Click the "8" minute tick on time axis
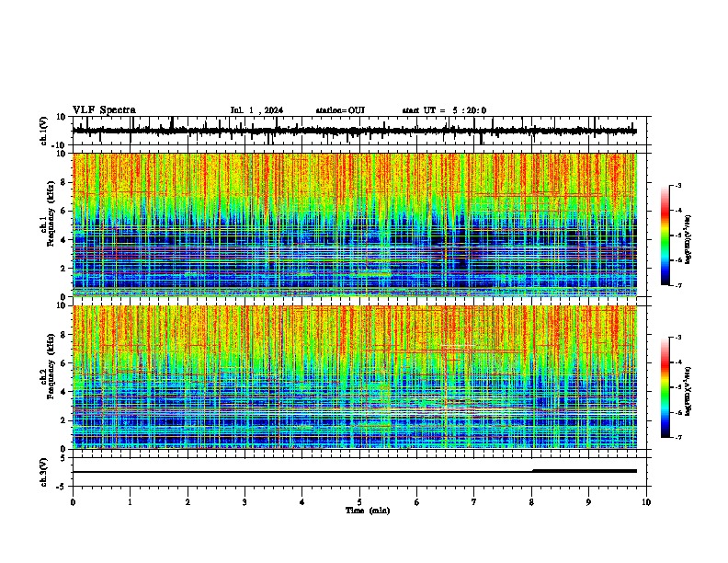Screen dimensions: 728x563 pyautogui.click(x=531, y=502)
